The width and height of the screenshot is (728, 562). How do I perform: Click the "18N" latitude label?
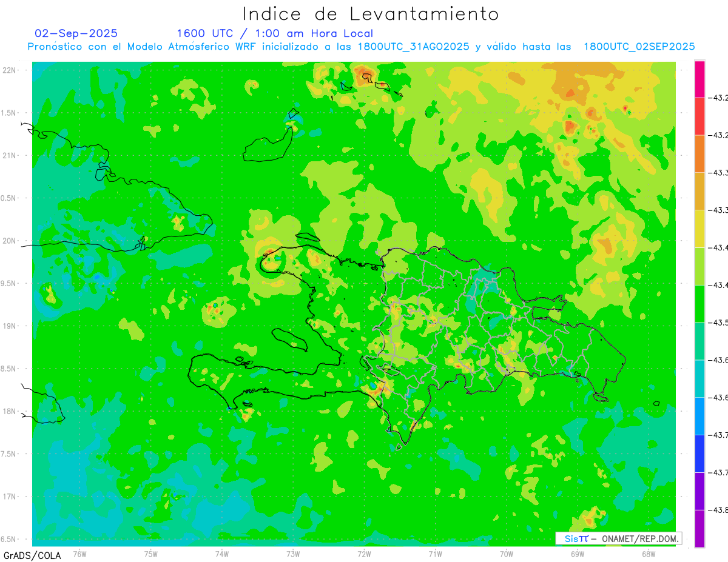pos(9,411)
